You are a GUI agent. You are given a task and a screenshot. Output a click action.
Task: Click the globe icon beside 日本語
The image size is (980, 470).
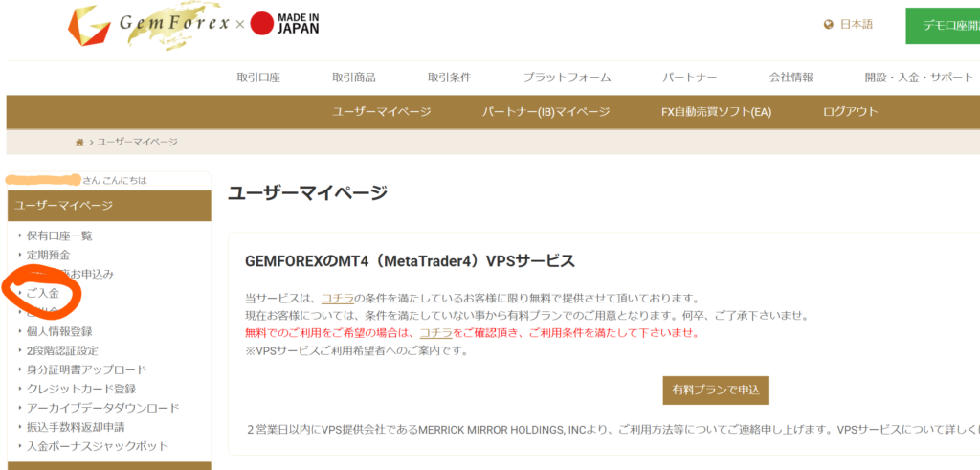pyautogui.click(x=828, y=25)
